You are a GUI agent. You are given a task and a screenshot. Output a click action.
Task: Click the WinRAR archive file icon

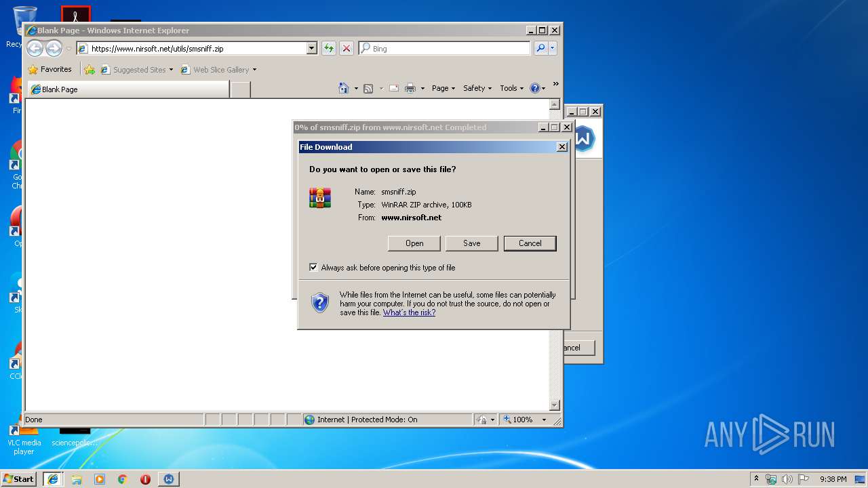(x=320, y=198)
